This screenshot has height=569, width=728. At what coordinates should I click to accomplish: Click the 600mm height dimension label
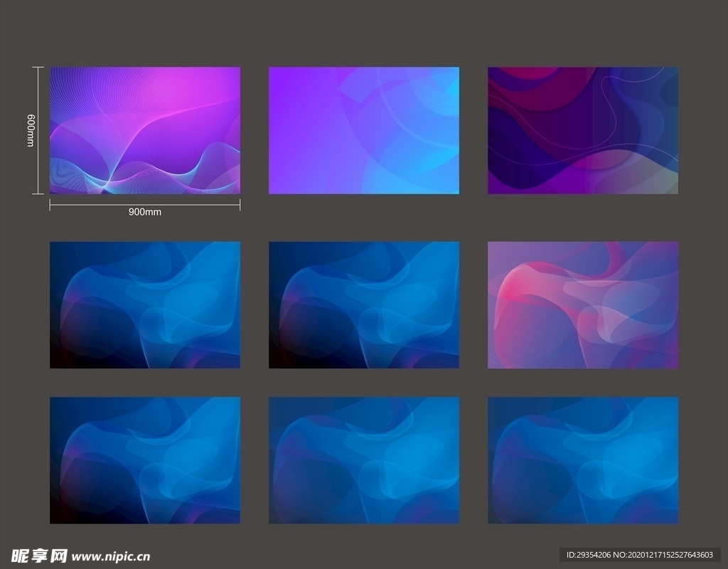pyautogui.click(x=31, y=130)
